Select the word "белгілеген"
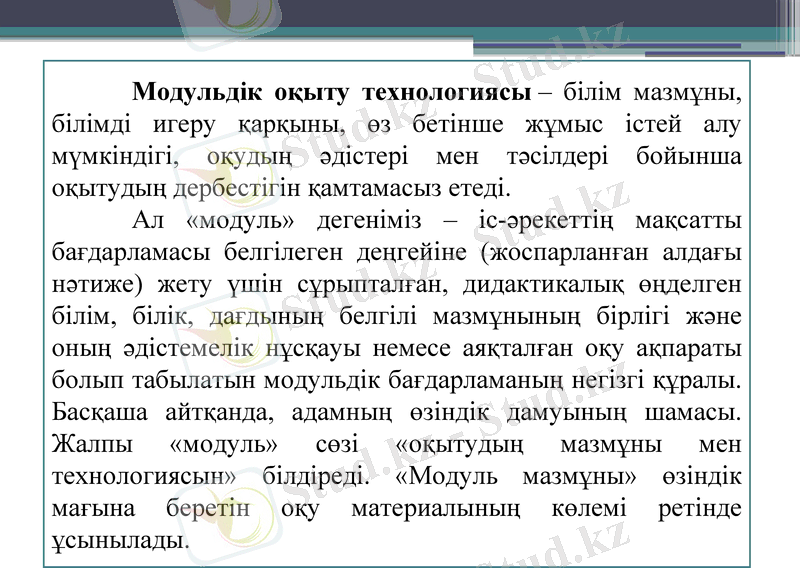Screen dimensions: 800x568 click(x=283, y=253)
